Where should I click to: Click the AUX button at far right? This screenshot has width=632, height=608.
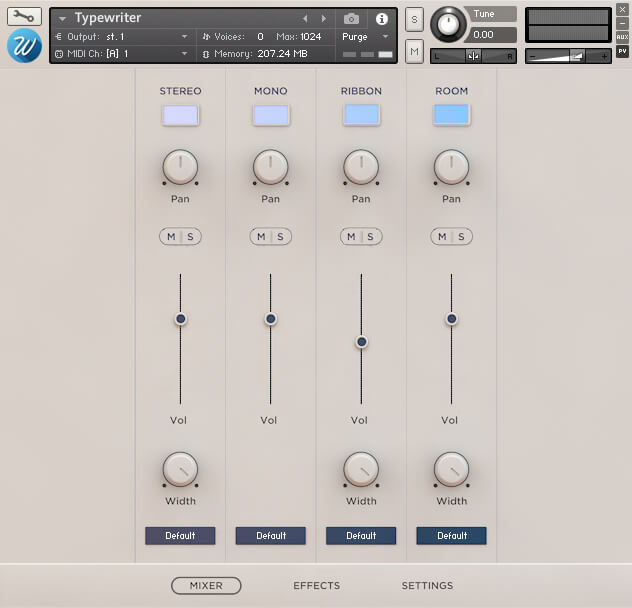coord(622,37)
